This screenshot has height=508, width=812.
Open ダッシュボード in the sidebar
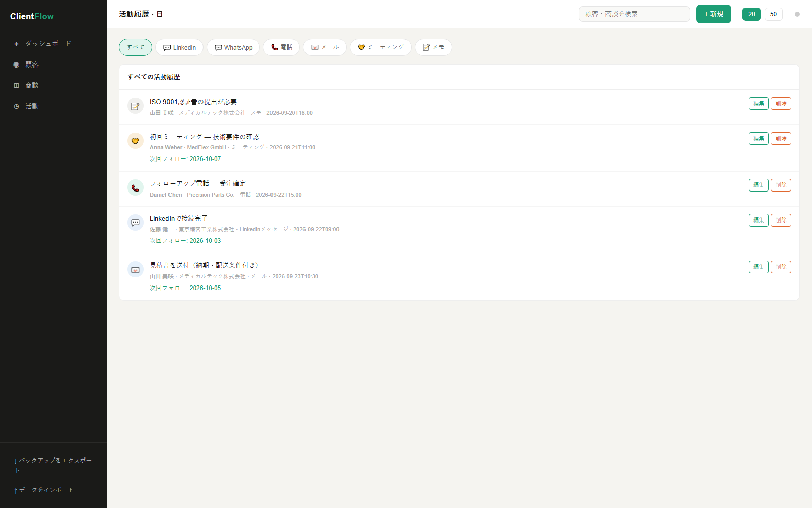click(53, 44)
